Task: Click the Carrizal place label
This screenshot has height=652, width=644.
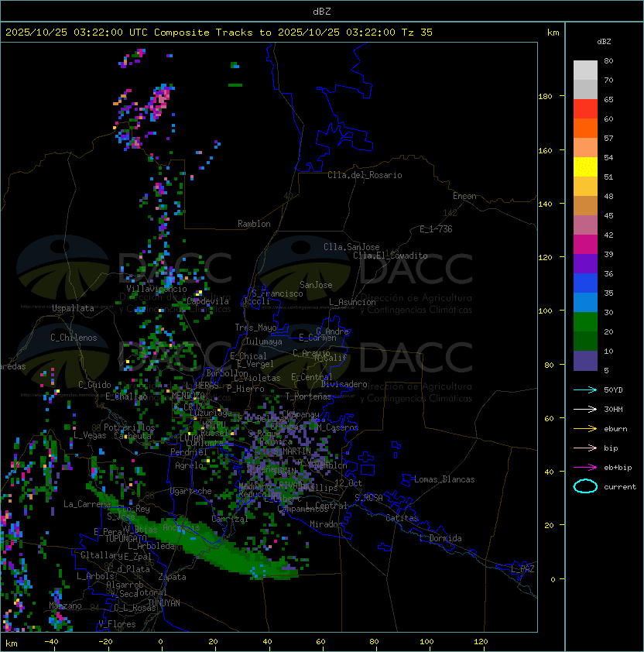Action: (229, 519)
